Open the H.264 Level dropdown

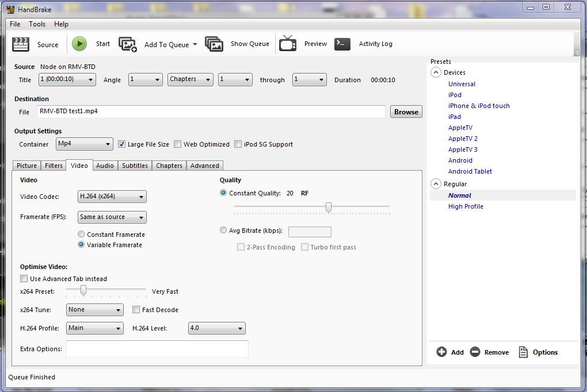click(217, 328)
